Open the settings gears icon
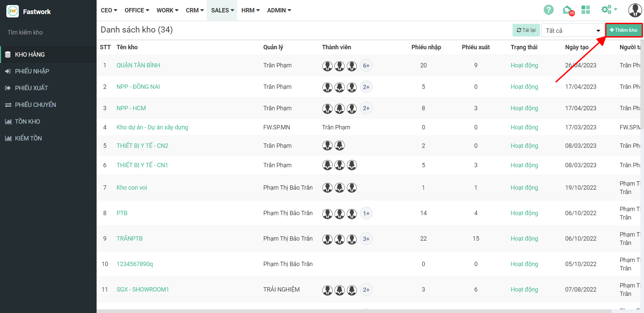644x313 pixels. click(x=606, y=10)
